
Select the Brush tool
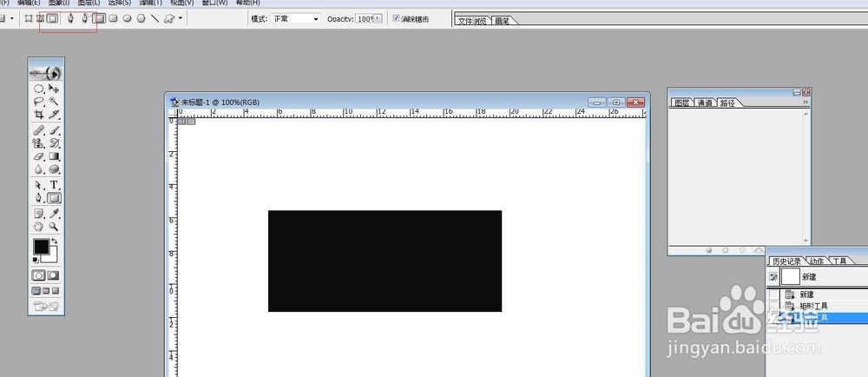click(54, 130)
